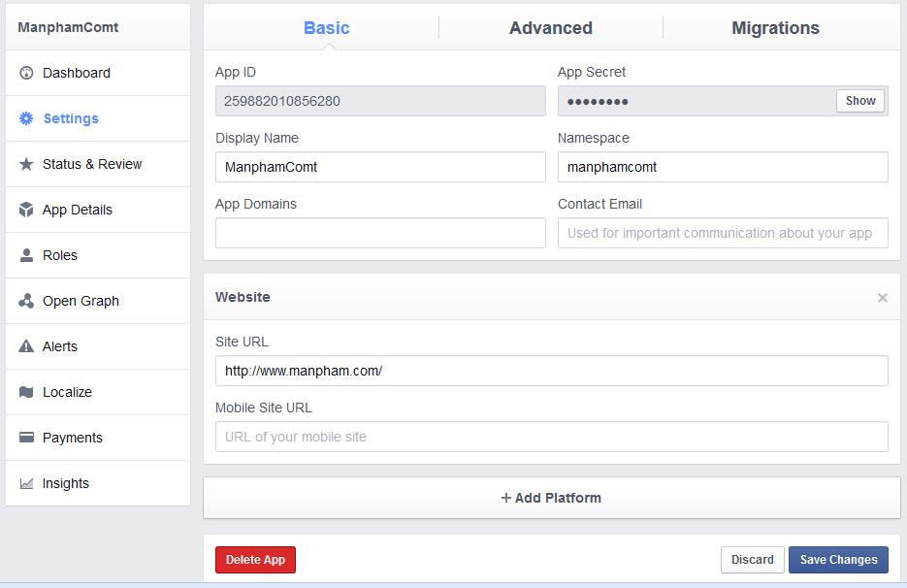The height and width of the screenshot is (588, 907).
Task: Click Save Changes
Action: pyautogui.click(x=838, y=560)
